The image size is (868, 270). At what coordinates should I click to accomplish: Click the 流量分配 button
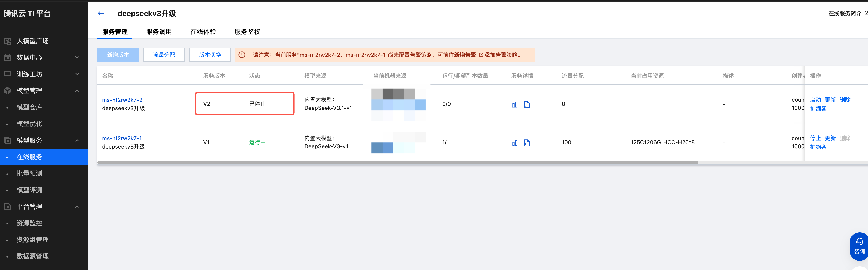[164, 55]
